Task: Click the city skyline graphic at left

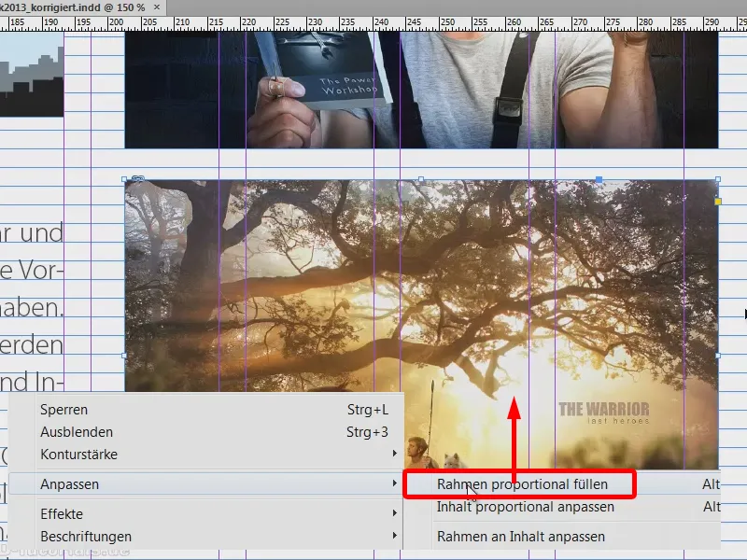Action: (32, 75)
